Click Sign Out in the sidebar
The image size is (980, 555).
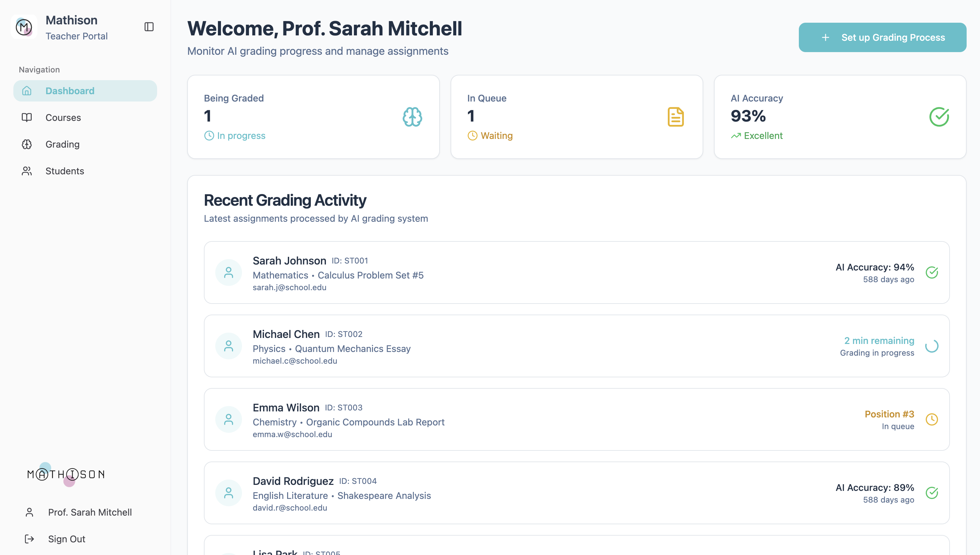[67, 539]
